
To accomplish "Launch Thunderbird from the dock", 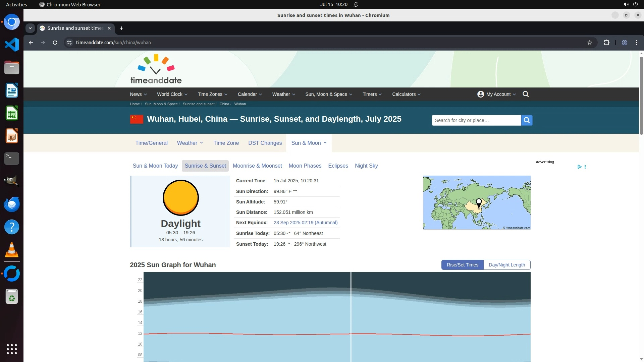I will click(x=12, y=204).
